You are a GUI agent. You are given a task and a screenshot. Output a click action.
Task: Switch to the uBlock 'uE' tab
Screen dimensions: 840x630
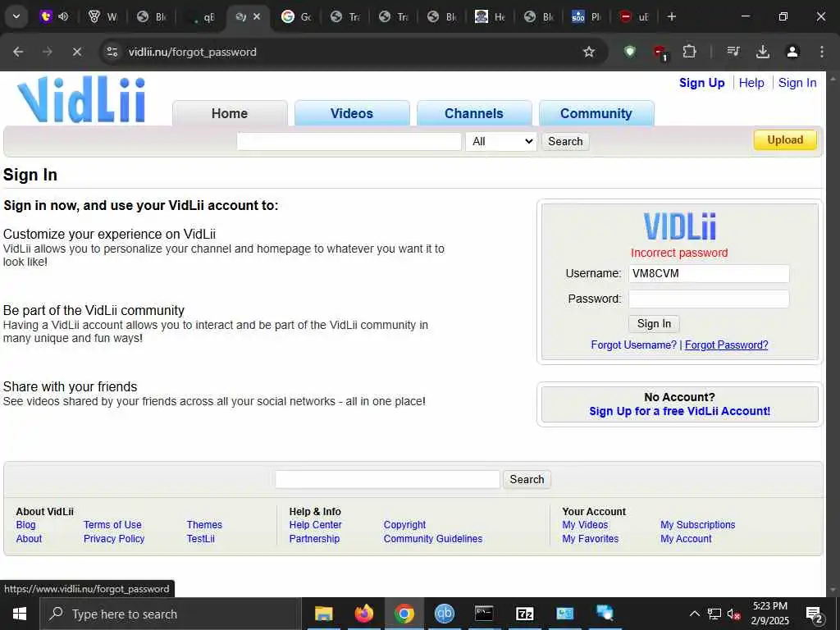point(634,16)
